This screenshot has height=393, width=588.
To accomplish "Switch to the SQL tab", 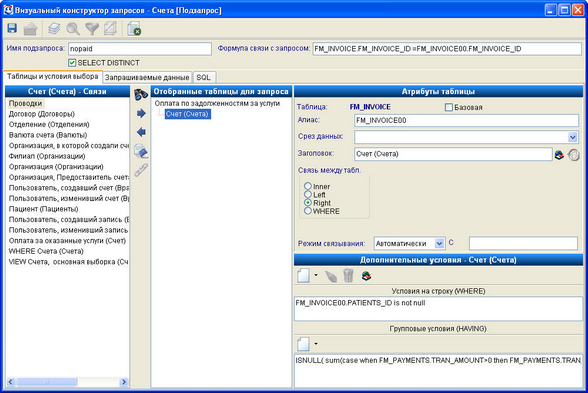I will tap(204, 77).
